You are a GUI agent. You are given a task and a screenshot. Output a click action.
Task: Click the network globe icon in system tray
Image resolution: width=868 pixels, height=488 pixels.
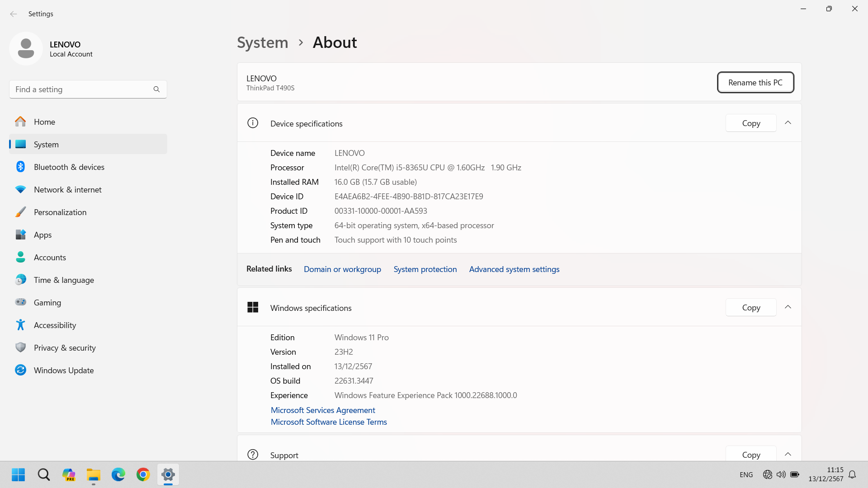[x=767, y=474]
